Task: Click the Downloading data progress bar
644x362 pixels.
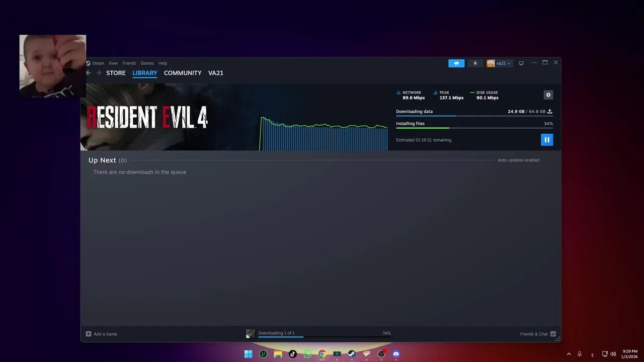Action: [x=474, y=116]
